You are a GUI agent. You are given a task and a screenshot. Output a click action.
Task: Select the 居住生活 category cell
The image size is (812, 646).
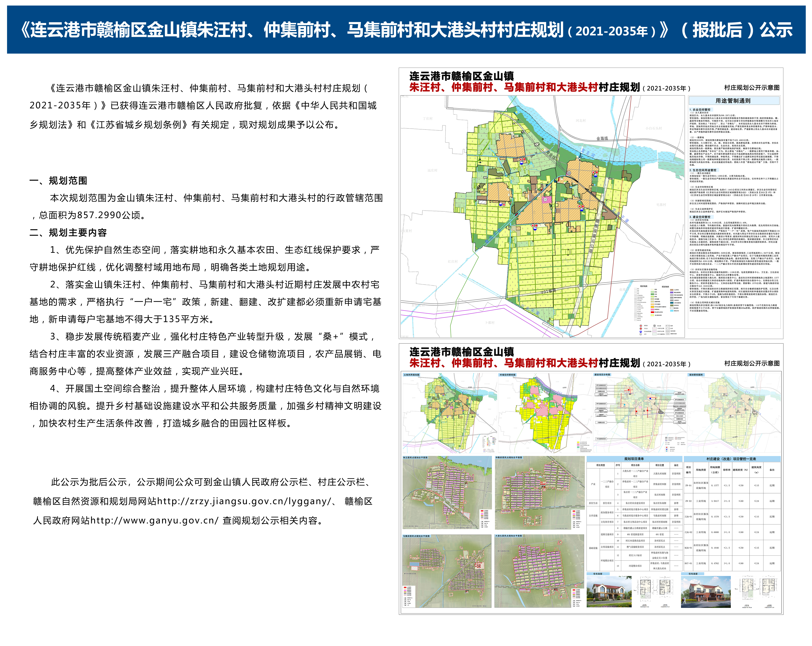593,503
